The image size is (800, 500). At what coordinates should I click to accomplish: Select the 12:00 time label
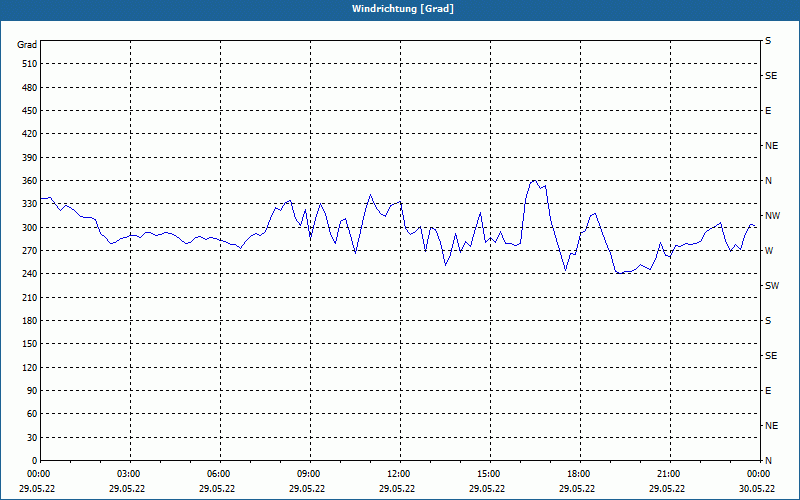[x=398, y=474]
